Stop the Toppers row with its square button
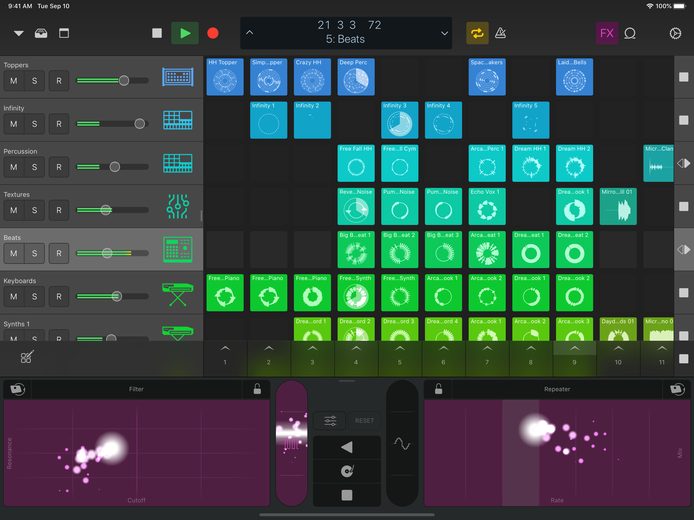694x520 pixels. [x=684, y=77]
